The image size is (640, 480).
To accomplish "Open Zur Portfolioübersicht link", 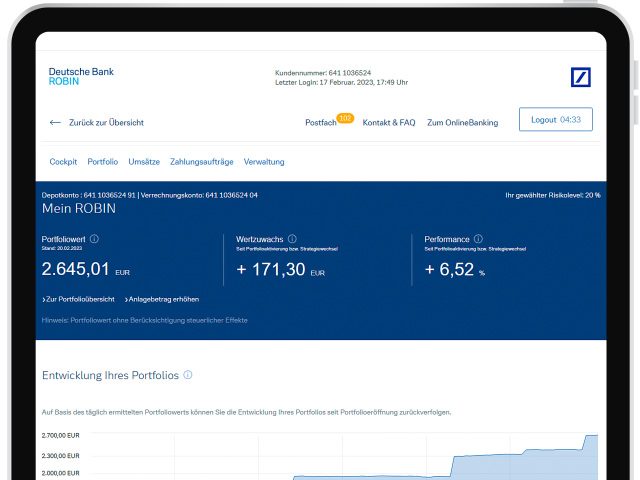I will [x=78, y=299].
